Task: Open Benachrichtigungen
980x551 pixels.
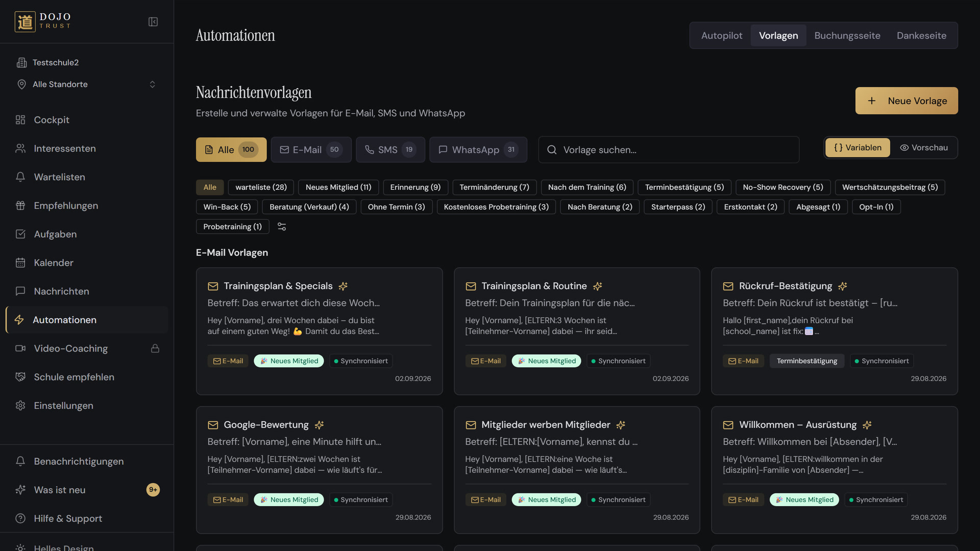Action: pos(87,461)
